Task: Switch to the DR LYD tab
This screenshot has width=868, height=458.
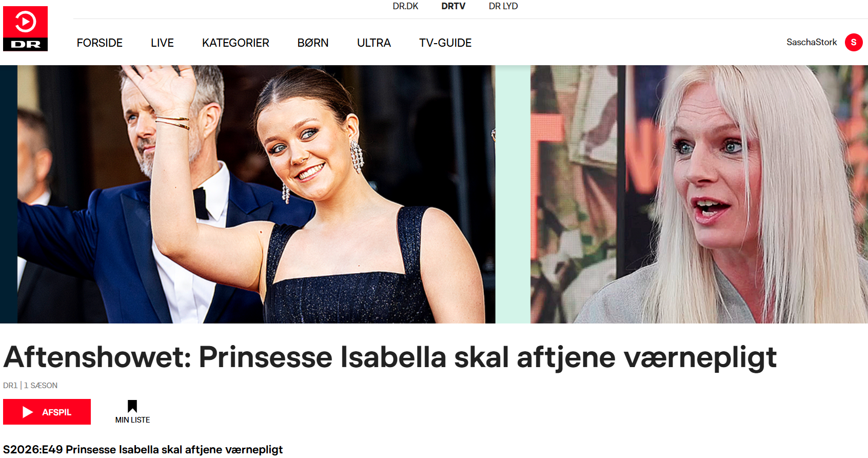Action: [x=503, y=6]
